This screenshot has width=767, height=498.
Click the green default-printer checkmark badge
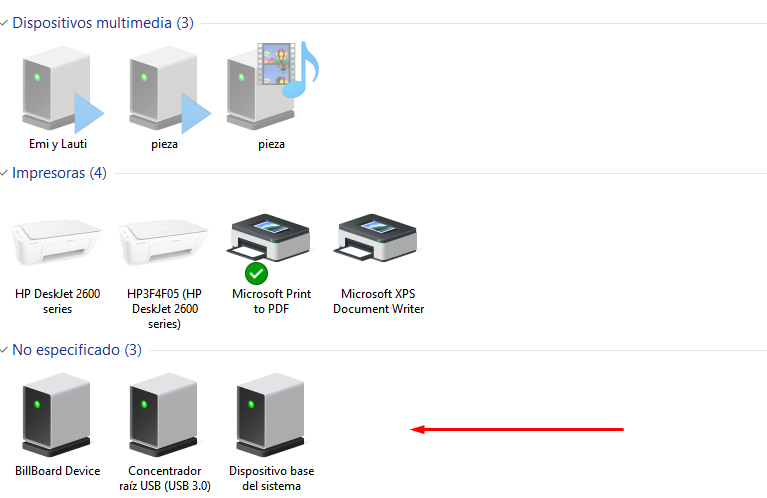click(256, 273)
